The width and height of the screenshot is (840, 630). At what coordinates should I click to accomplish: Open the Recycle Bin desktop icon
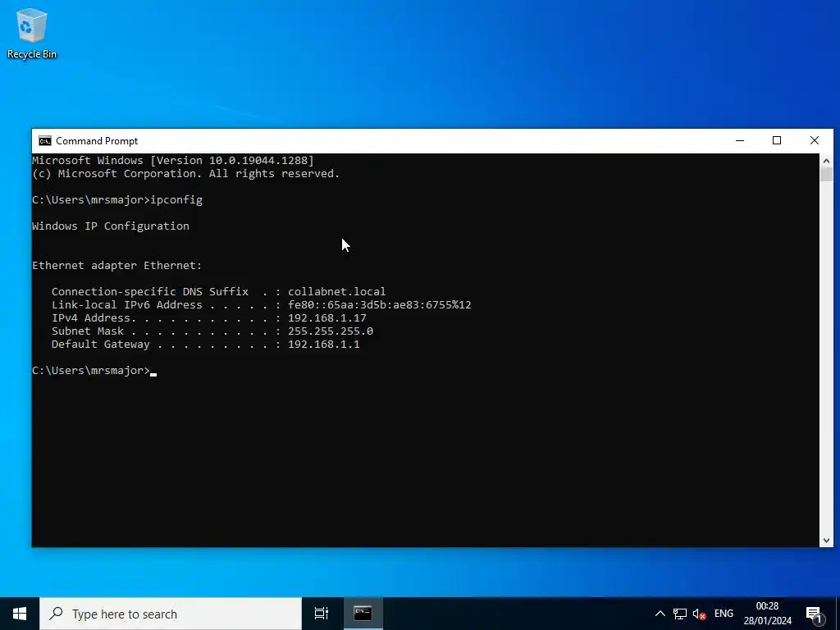coord(32,33)
